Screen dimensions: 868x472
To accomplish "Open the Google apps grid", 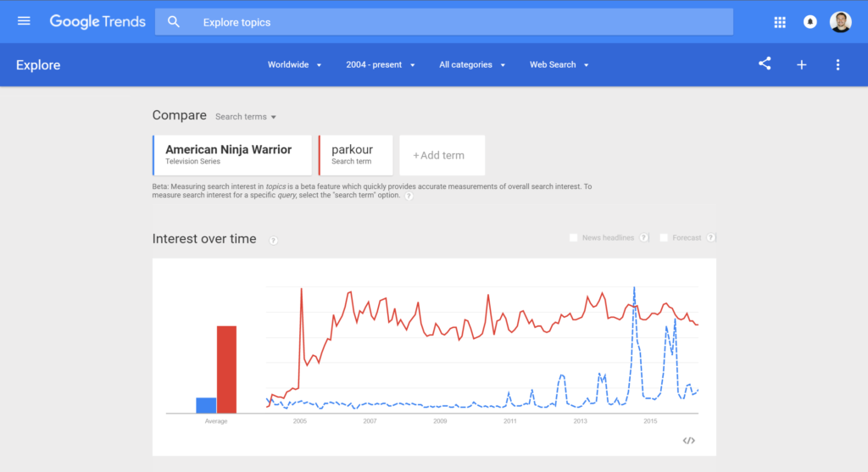I will tap(780, 22).
